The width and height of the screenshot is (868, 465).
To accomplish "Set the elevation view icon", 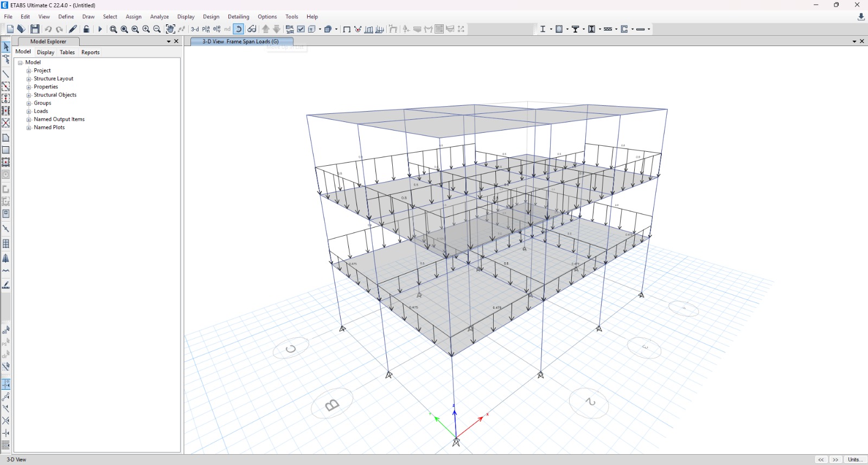I will click(x=216, y=29).
